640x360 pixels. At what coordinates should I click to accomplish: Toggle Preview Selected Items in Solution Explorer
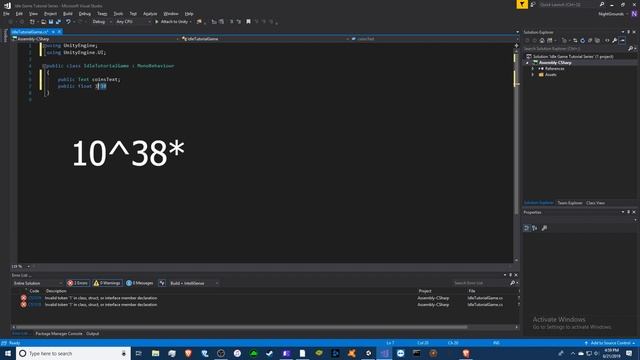(x=622, y=40)
